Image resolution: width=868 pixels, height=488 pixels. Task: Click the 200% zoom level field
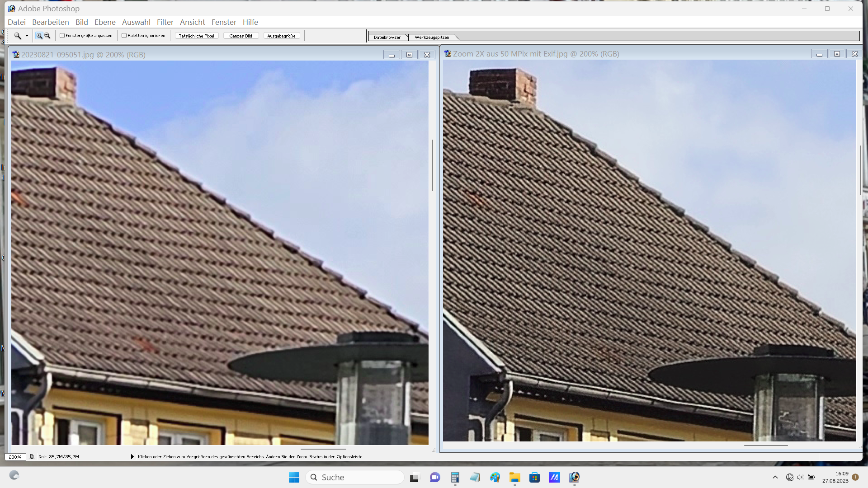coord(15,457)
